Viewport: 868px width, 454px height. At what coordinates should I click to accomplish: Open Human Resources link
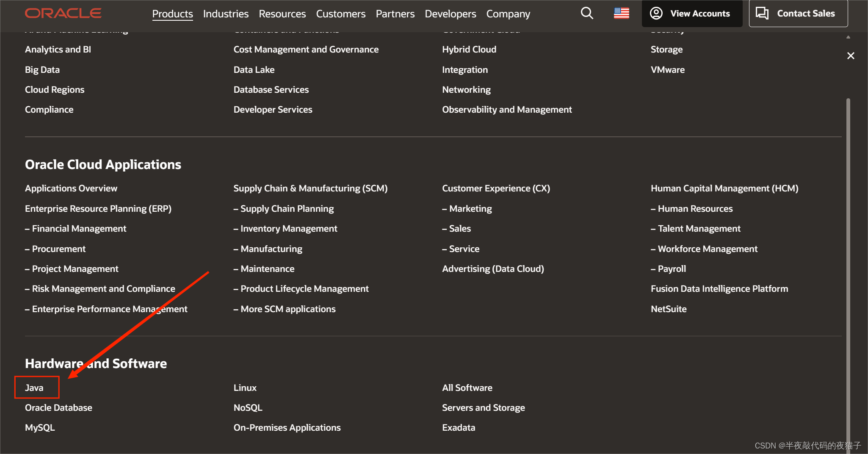692,208
